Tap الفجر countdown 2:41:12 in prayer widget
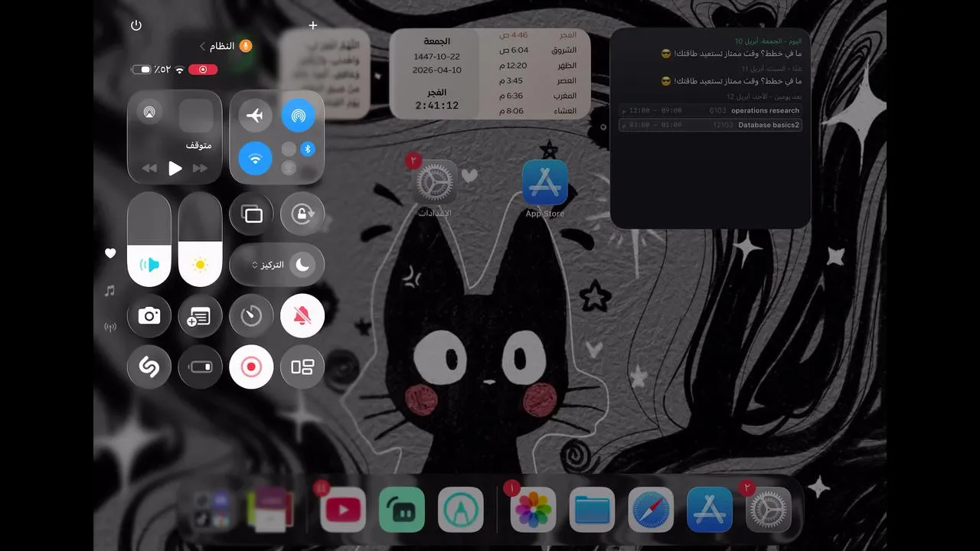This screenshot has width=980, height=551. (x=436, y=106)
